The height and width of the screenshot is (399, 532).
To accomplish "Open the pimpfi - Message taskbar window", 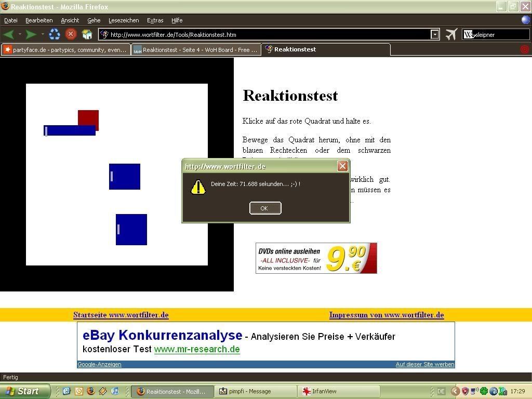I will click(256, 391).
